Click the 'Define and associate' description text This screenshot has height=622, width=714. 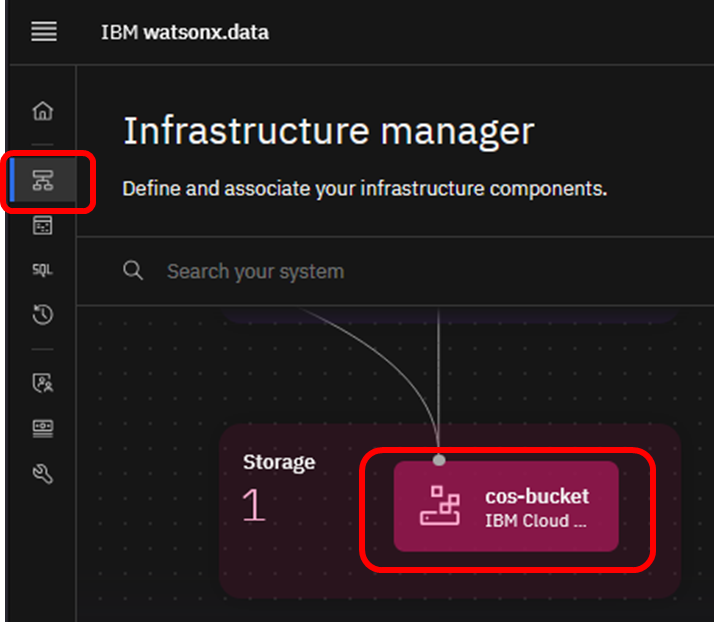(364, 188)
